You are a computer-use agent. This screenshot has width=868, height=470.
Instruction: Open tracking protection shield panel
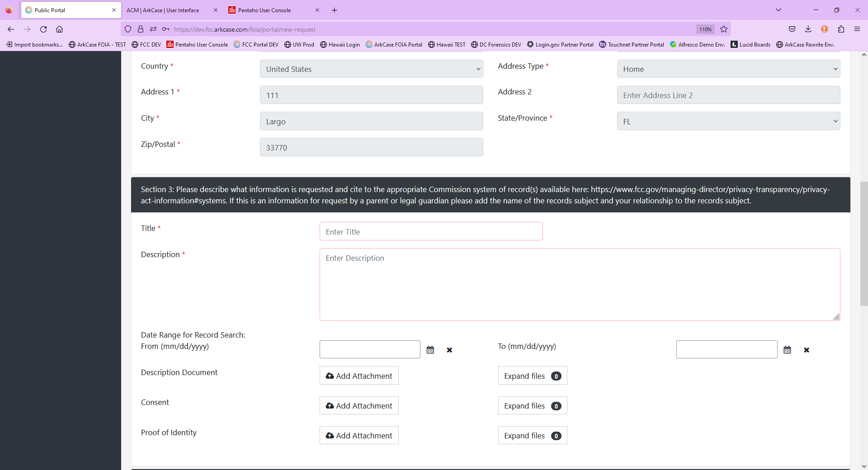point(128,29)
